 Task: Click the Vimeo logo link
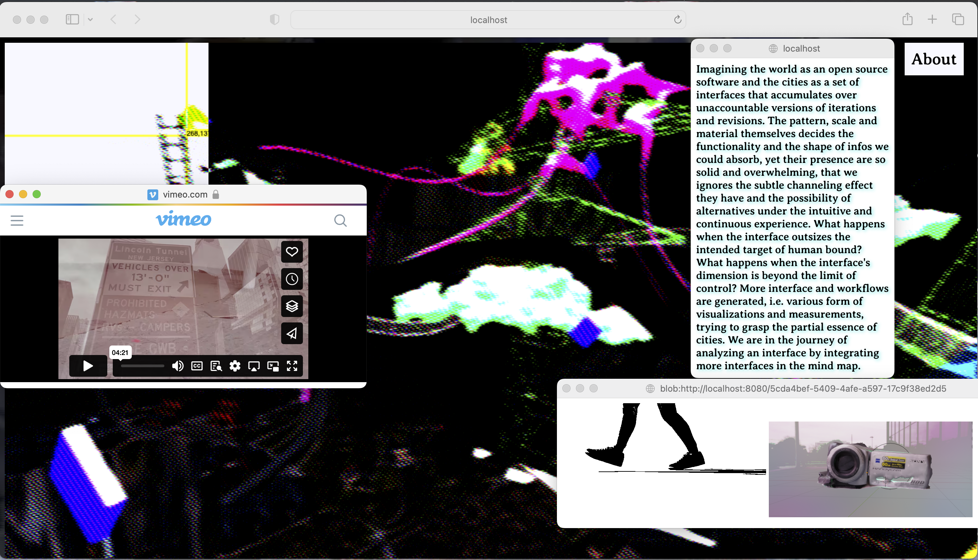[183, 219]
